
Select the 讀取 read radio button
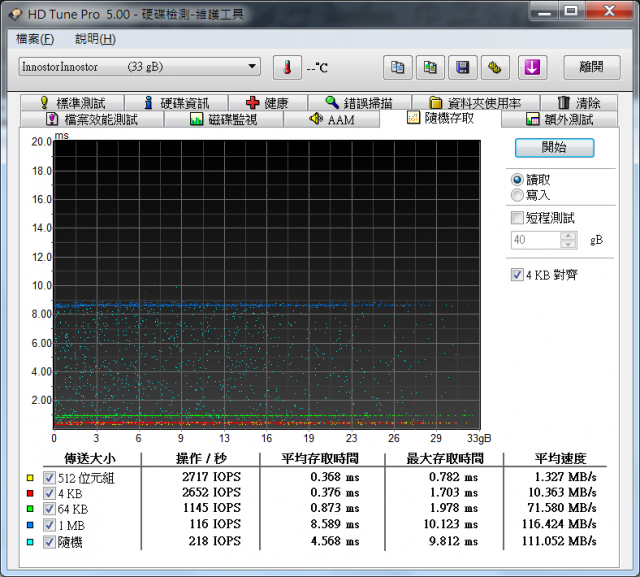517,180
